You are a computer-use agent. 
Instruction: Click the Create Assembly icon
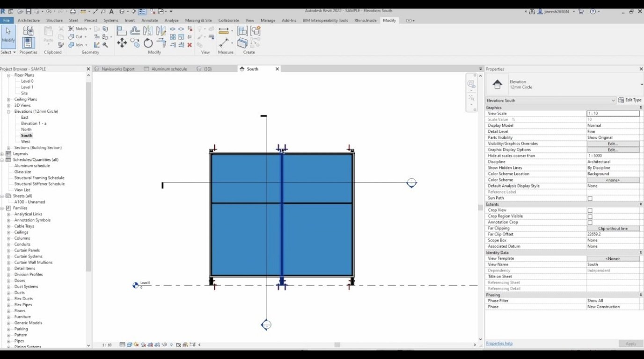[x=242, y=31]
